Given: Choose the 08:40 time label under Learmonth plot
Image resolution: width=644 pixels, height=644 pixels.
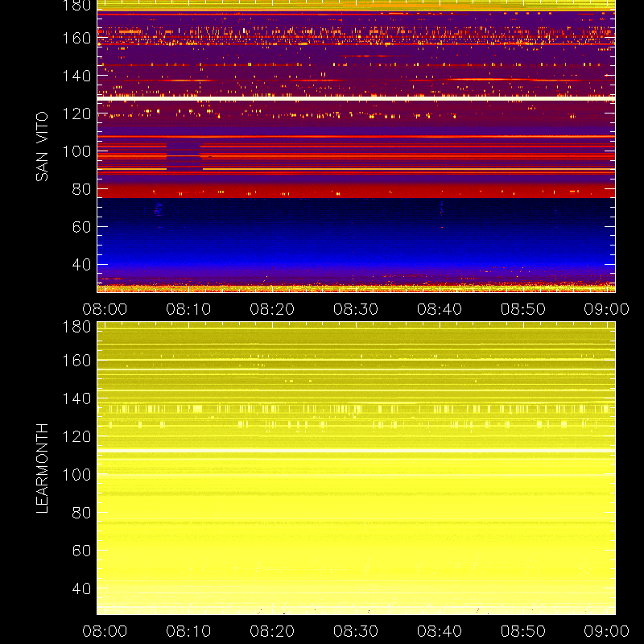Looking at the screenshot, I should pos(440,631).
